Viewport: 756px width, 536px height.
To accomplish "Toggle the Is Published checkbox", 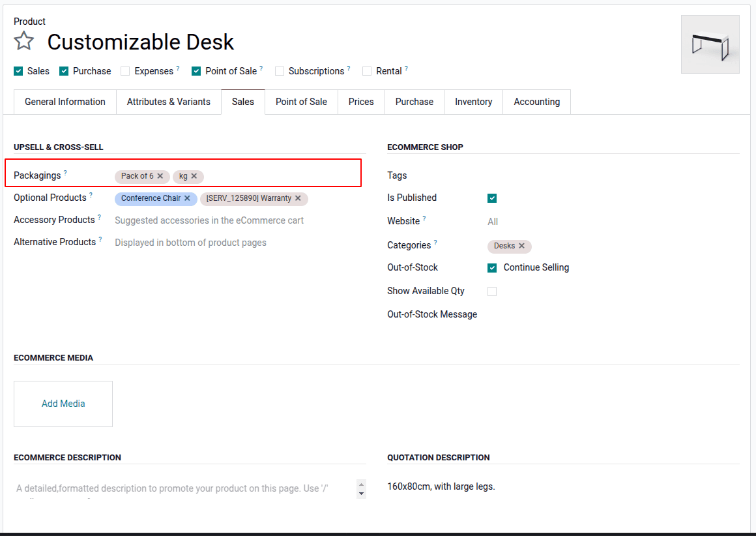I will click(492, 198).
